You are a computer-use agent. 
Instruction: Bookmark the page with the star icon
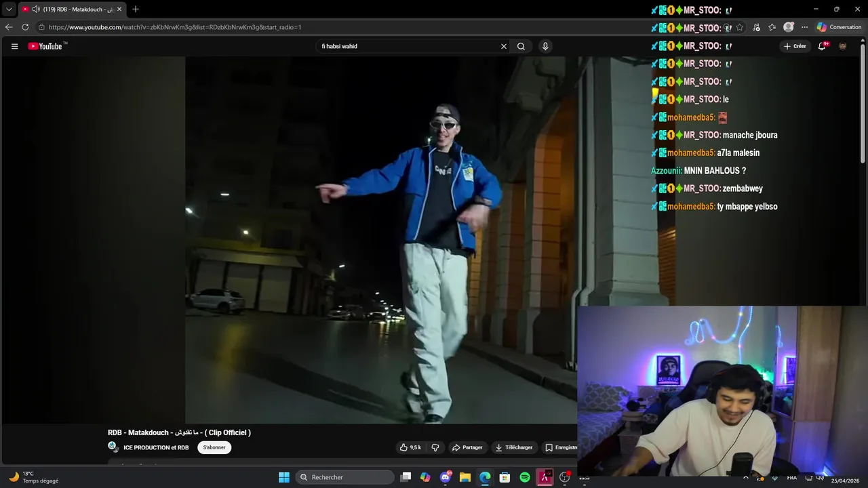(x=739, y=27)
